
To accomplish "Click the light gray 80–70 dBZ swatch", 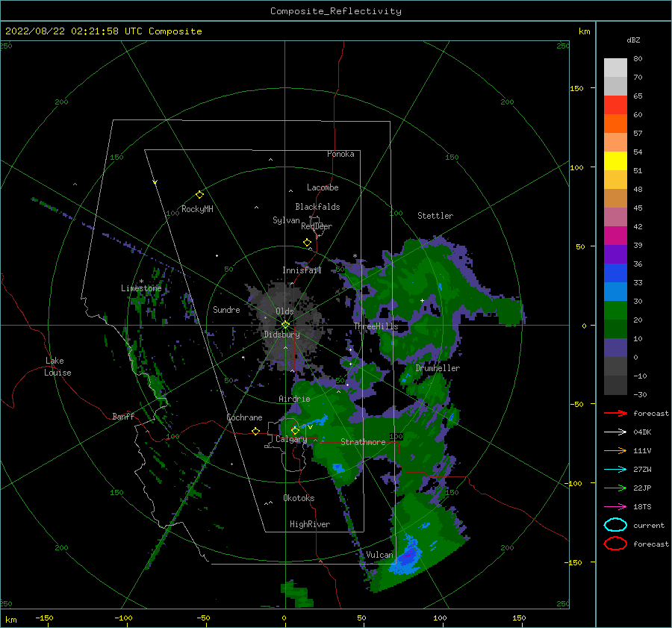I will (x=615, y=68).
